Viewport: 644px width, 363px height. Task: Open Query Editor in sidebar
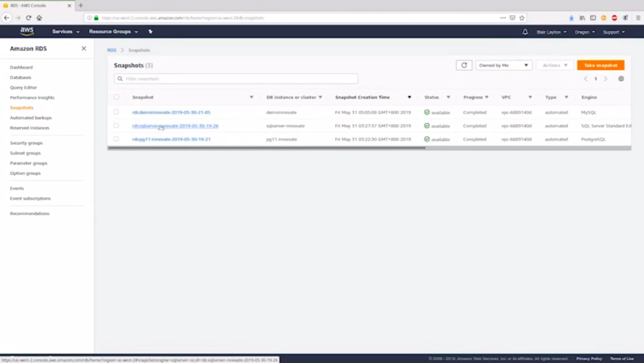click(x=23, y=87)
